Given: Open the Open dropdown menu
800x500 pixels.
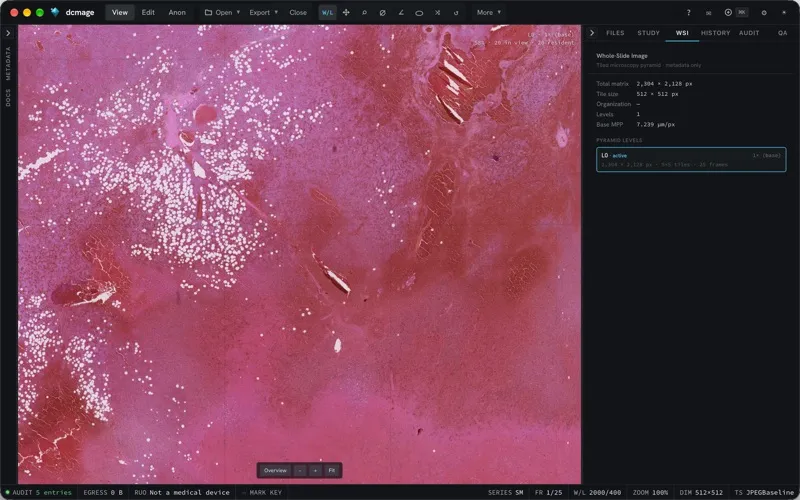Looking at the screenshot, I should click(222, 13).
